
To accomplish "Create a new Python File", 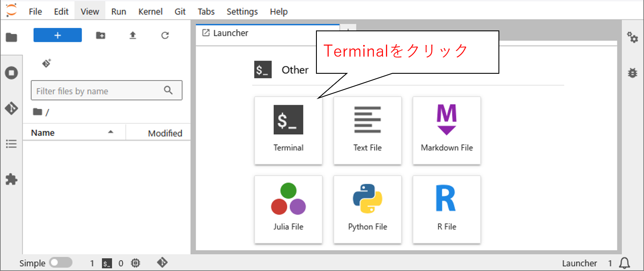I will [x=368, y=209].
